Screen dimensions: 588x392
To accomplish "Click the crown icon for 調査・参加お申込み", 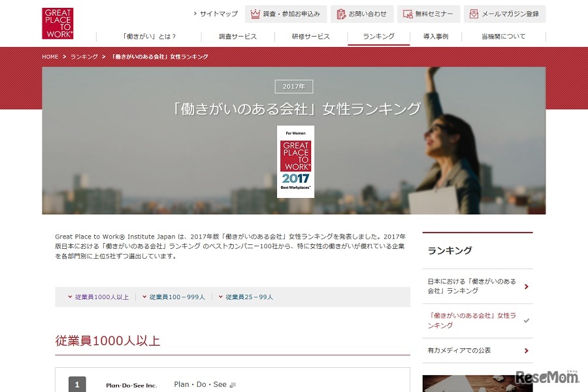I will click(x=255, y=14).
